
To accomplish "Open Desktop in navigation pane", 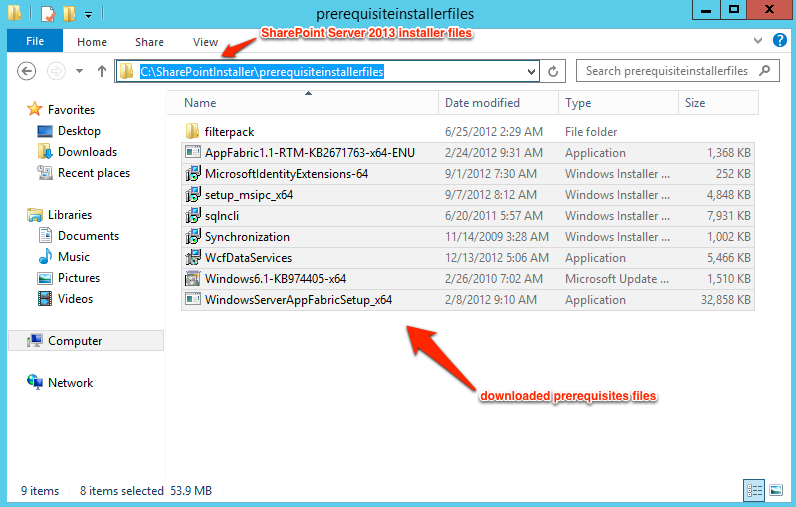I will 79,131.
